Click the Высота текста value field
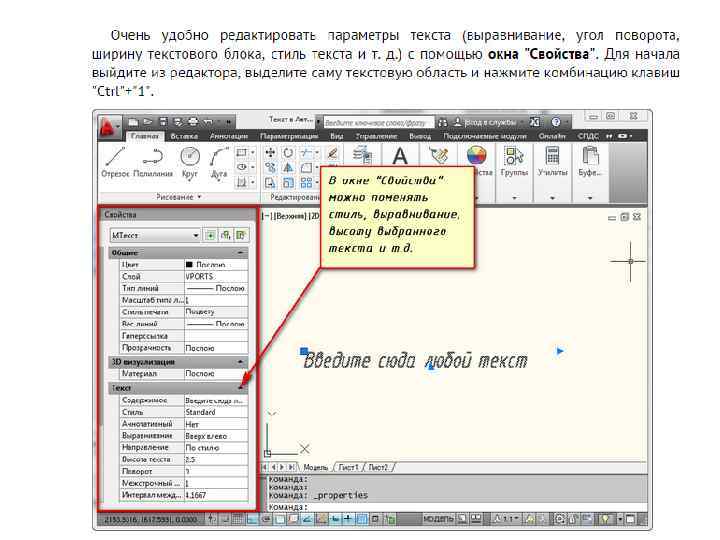Viewport: 720px width, 540px height. [216, 459]
